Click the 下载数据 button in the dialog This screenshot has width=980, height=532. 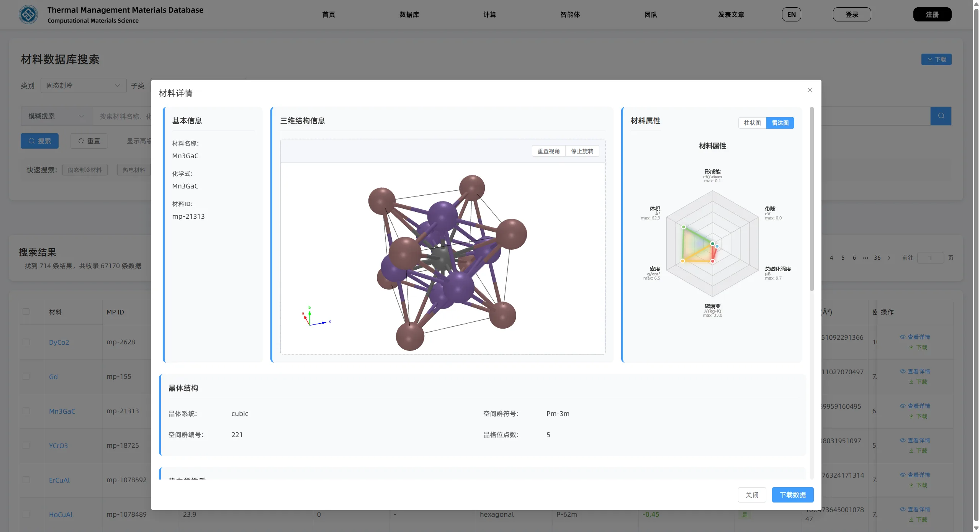(x=792, y=494)
